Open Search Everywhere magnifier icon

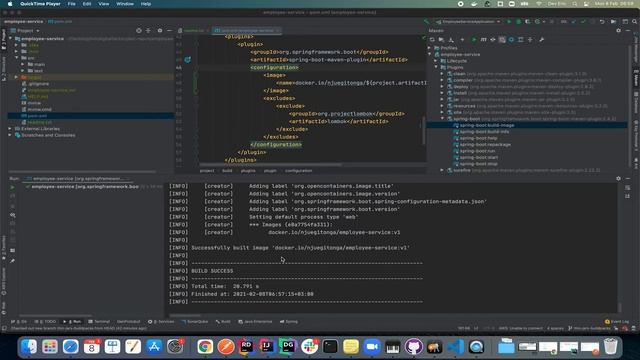point(635,21)
